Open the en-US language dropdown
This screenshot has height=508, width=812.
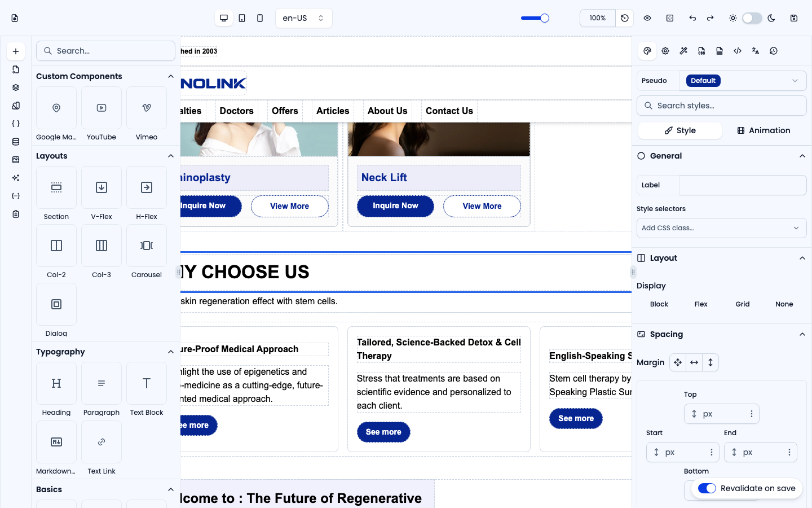(x=304, y=18)
